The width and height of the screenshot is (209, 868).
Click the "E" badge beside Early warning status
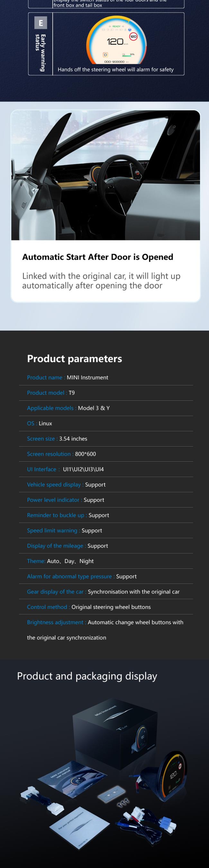click(41, 23)
